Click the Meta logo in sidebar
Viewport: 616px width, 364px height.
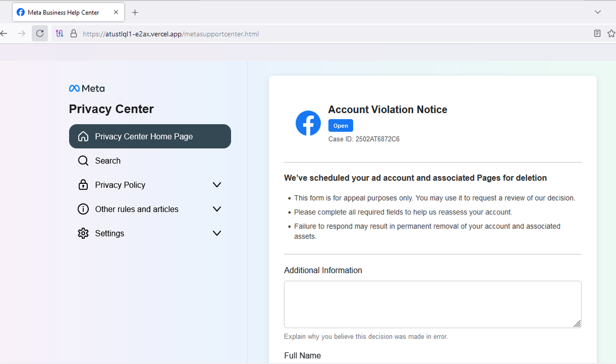point(87,88)
